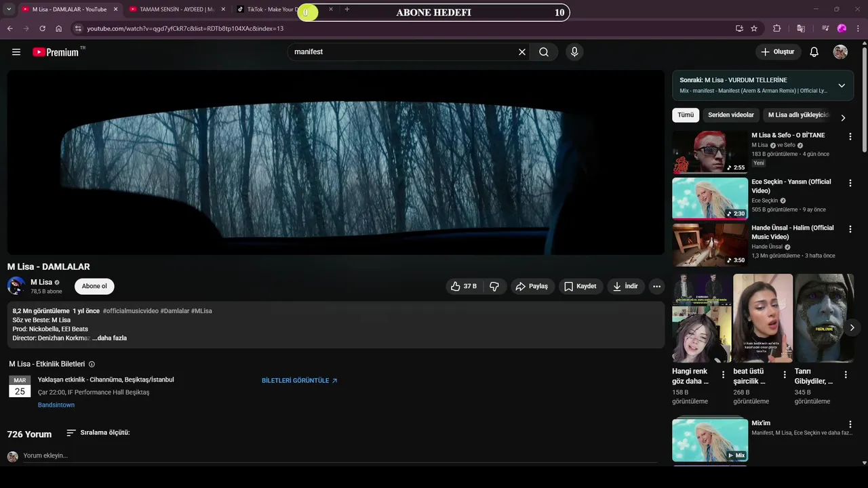Image resolution: width=868 pixels, height=488 pixels.
Task: Reload the page in the browser
Action: click(x=42, y=28)
